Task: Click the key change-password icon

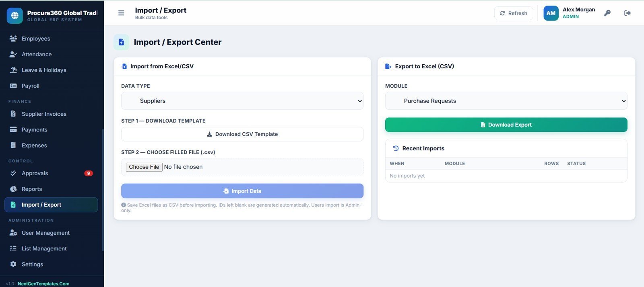Action: (607, 13)
